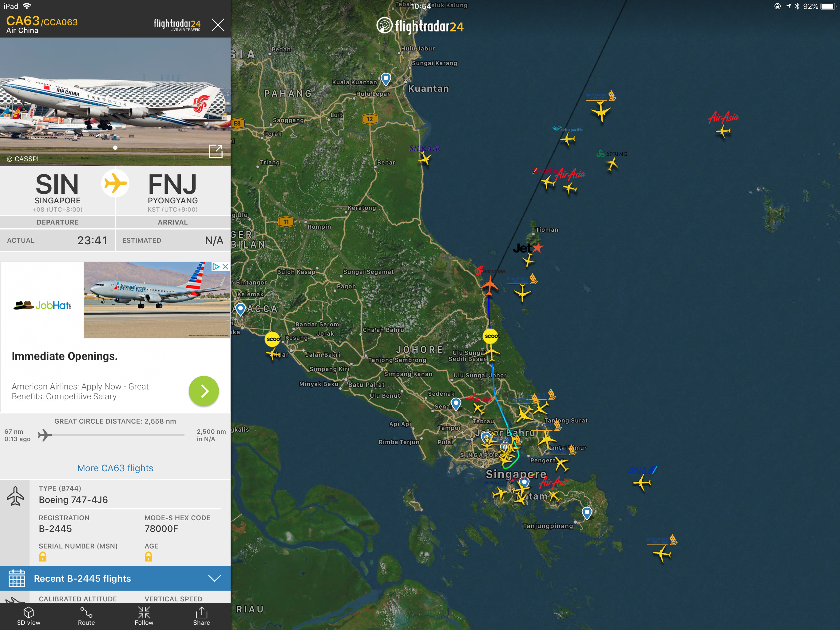Viewport: 840px width, 630px height.
Task: Open the American Airlines ad arrow
Action: coord(204,391)
